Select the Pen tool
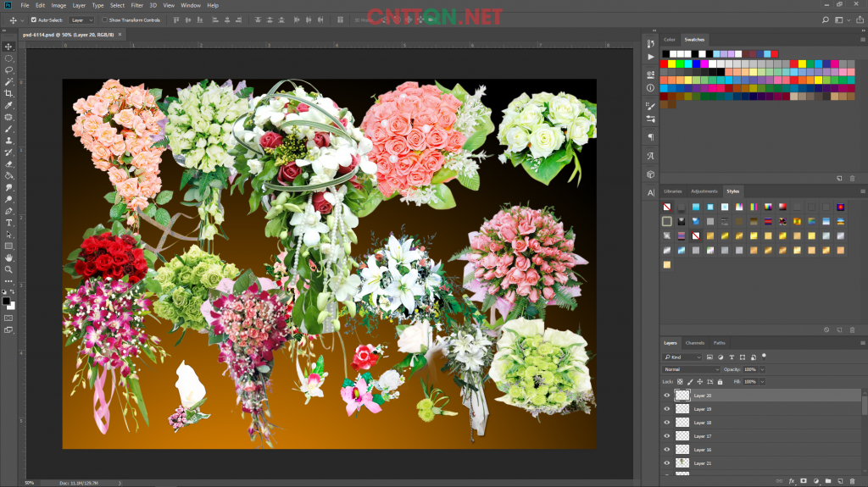 click(x=8, y=211)
